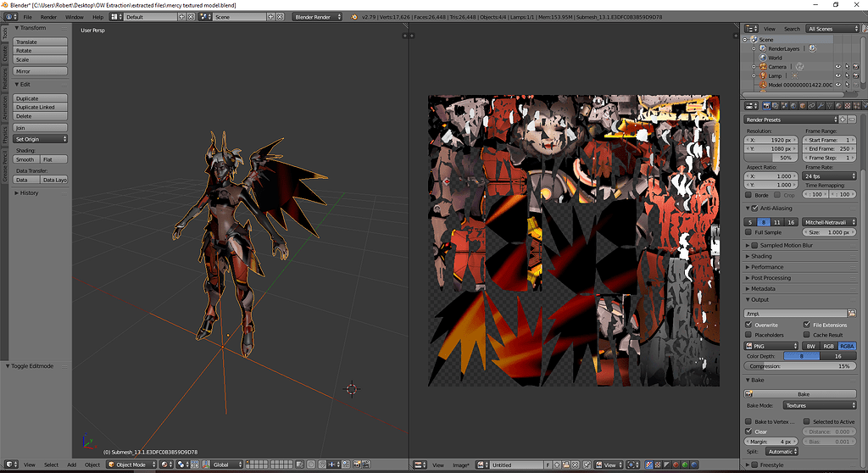Show blue channel only in image editor
The height and width of the screenshot is (473, 868).
click(694, 465)
